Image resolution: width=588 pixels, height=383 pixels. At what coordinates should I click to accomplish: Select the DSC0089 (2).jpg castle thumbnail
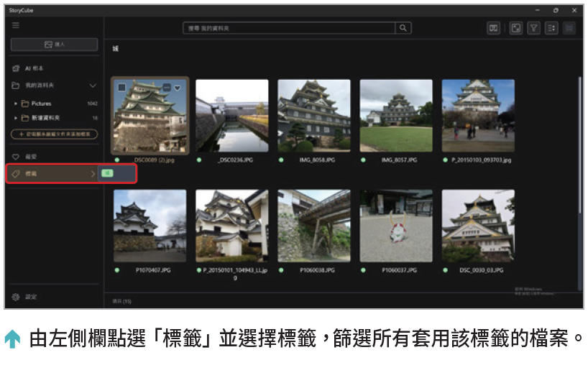coord(150,116)
